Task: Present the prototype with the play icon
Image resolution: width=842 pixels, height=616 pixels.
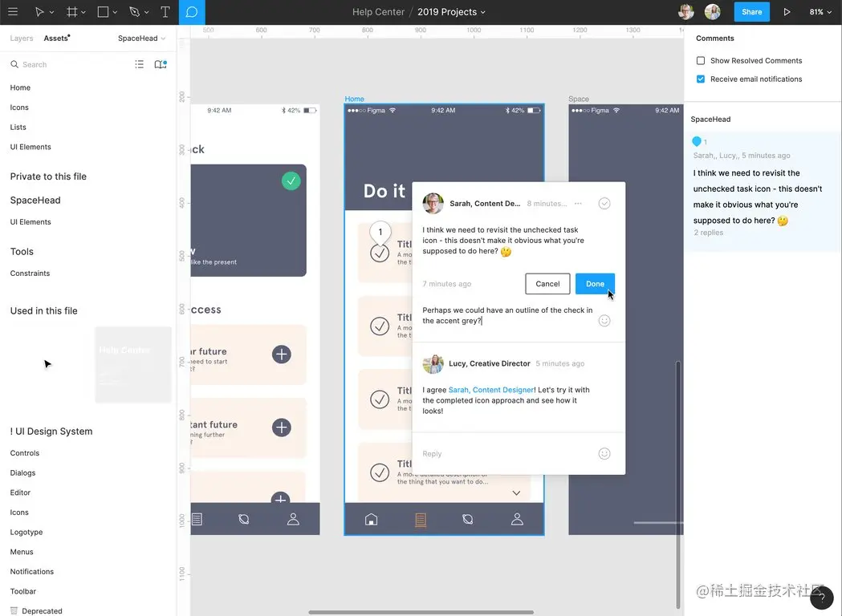Action: coord(787,12)
